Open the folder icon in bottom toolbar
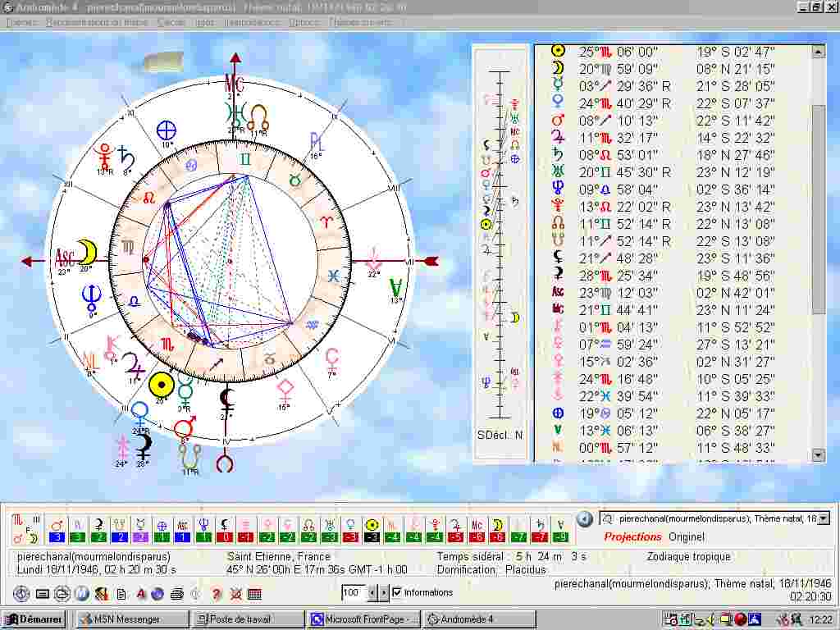This screenshot has height=630, width=840. tap(62, 594)
